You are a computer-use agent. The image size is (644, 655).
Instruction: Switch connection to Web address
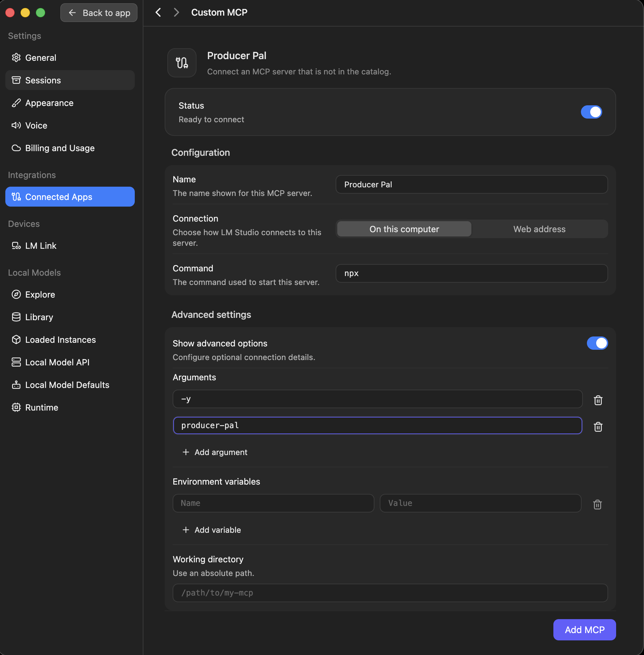click(539, 229)
